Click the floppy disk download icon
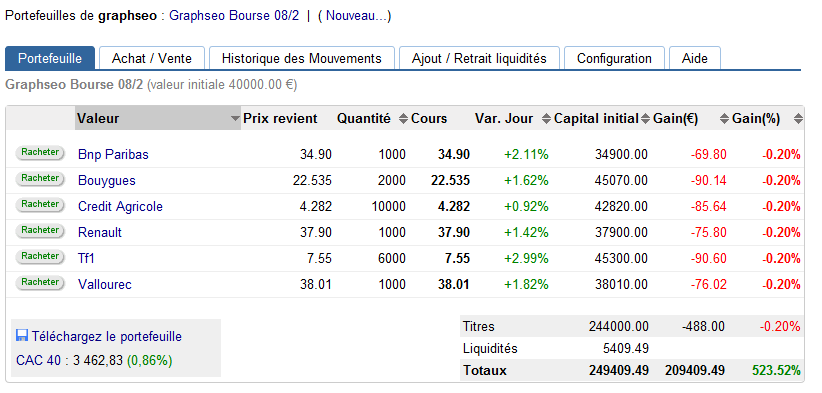 (21, 336)
